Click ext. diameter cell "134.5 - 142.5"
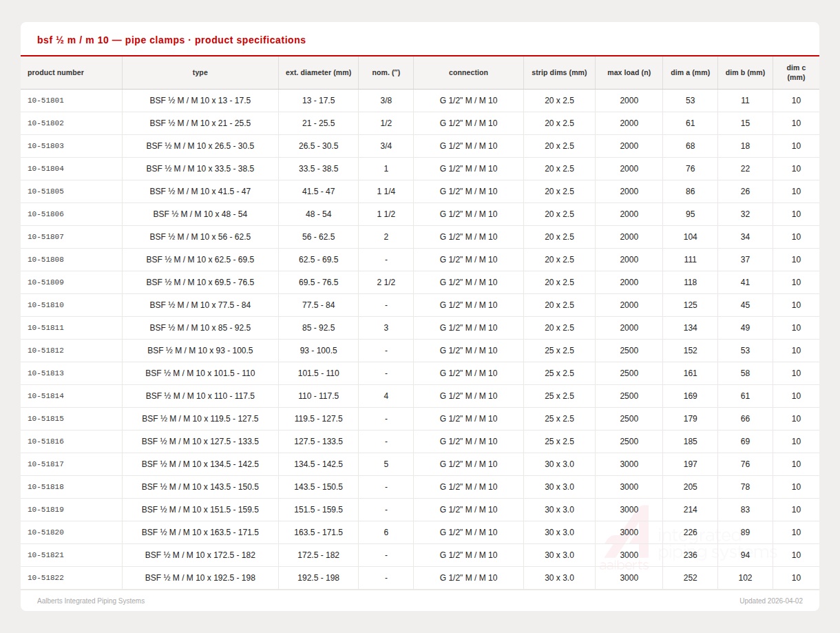This screenshot has height=633, width=840. (318, 464)
